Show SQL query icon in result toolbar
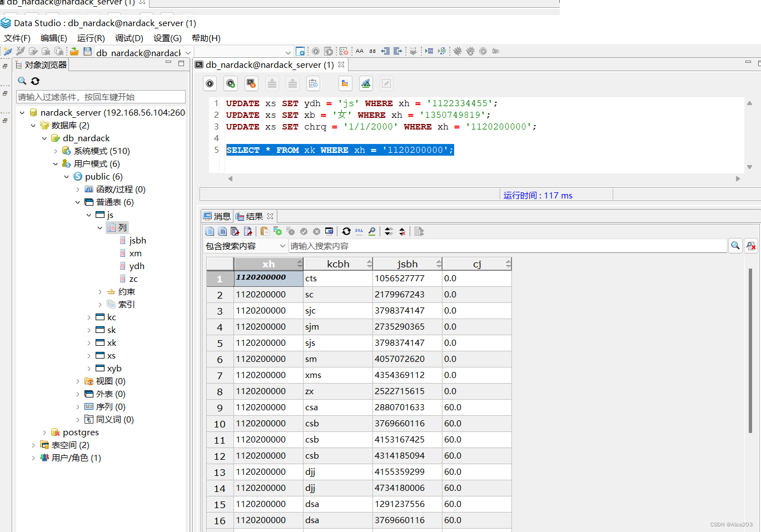This screenshot has height=532, width=761. tap(359, 231)
